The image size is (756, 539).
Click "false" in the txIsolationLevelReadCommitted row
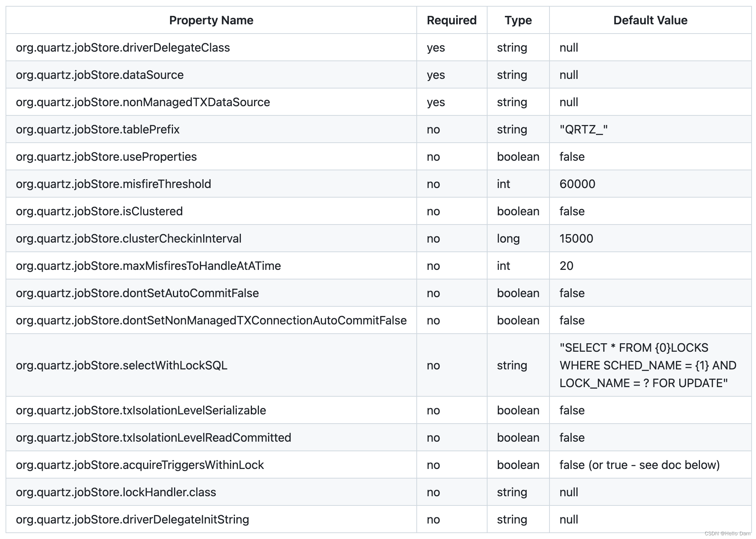pyautogui.click(x=572, y=438)
